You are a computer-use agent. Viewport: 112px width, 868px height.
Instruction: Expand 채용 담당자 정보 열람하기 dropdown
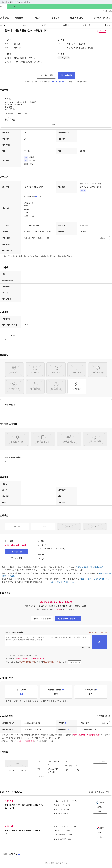(x=68, y=619)
